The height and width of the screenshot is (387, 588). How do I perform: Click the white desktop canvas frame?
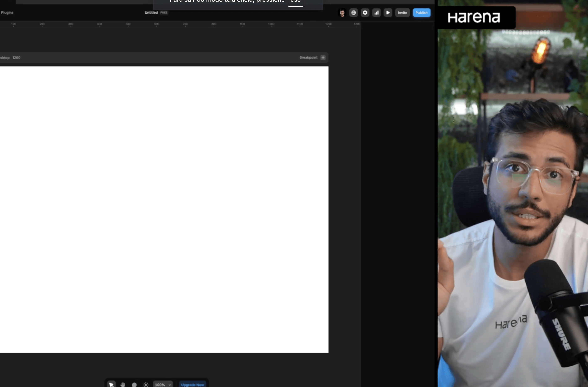164,210
